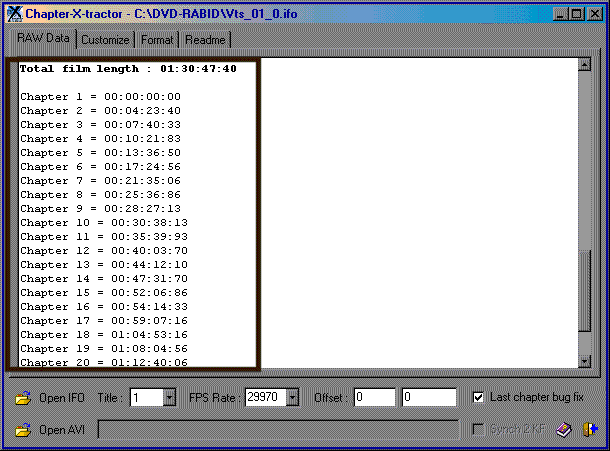Close the Chapter-X-tractor window
Viewport: 610px width, 451px height.
[595, 14]
